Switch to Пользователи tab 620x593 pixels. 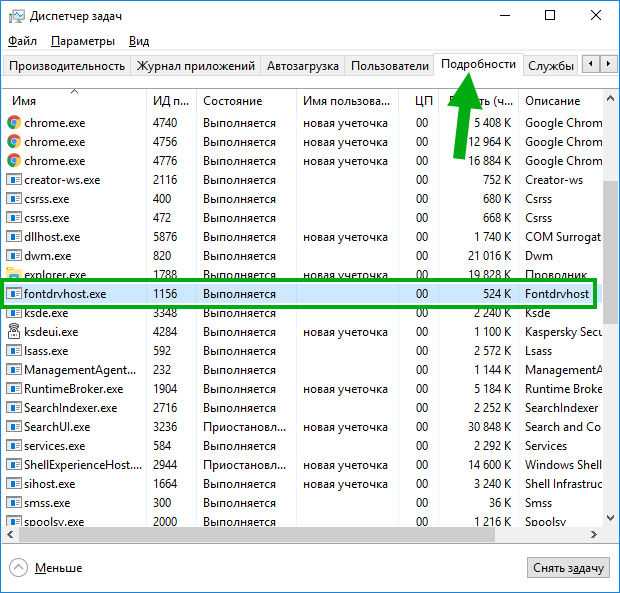click(x=390, y=66)
